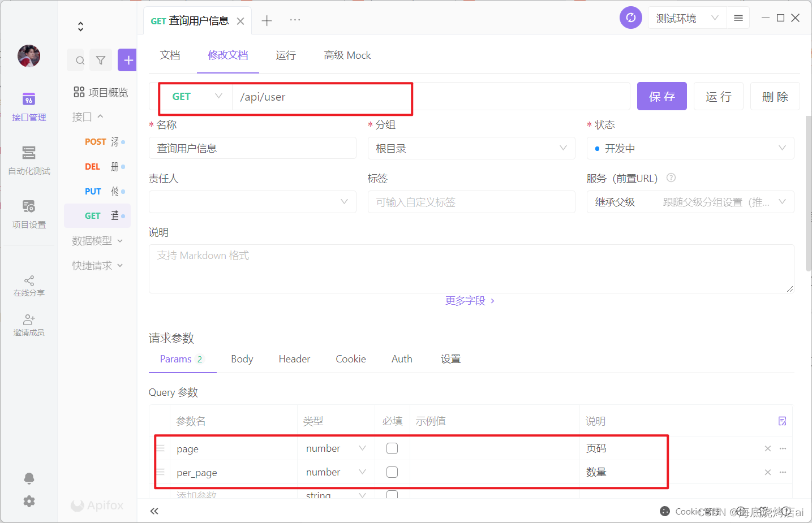
Task: Switch to the 运行 tab
Action: tap(286, 55)
